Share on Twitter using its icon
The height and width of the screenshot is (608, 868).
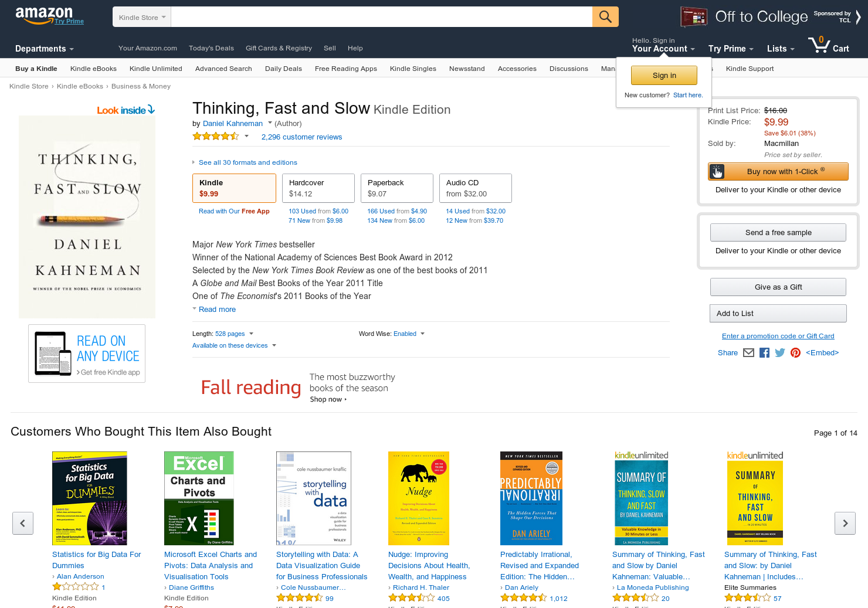coord(779,352)
